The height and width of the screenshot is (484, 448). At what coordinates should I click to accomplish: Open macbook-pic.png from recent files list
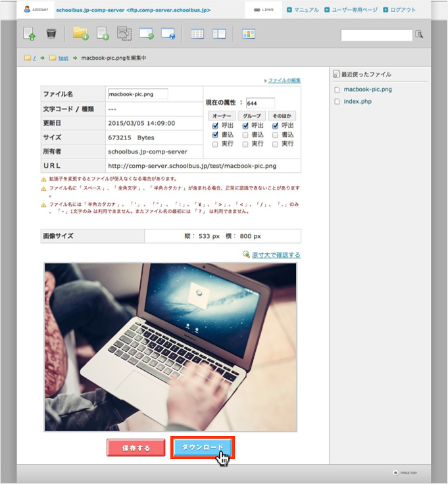368,89
